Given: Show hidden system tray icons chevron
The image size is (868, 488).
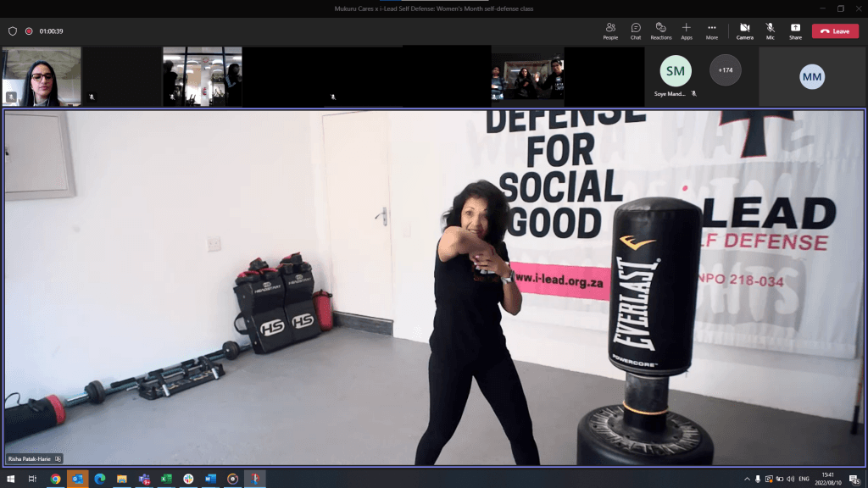Looking at the screenshot, I should coord(747,479).
